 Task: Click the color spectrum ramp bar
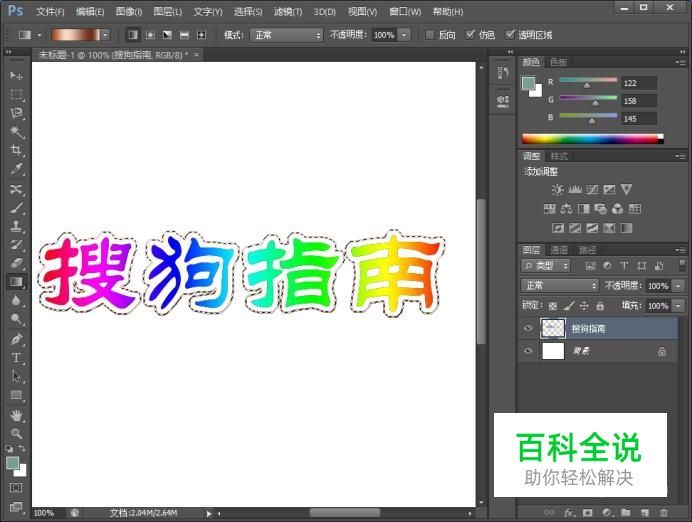(592, 138)
